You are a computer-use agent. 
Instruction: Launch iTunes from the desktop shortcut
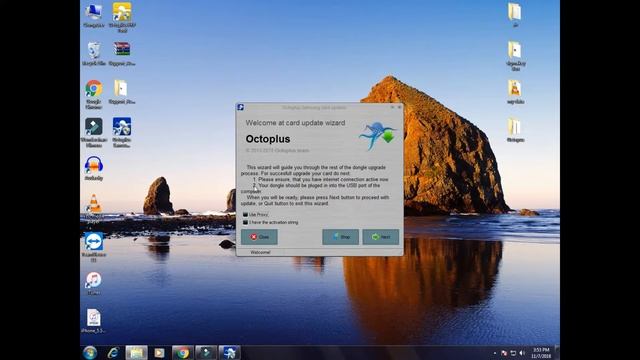pos(93,283)
